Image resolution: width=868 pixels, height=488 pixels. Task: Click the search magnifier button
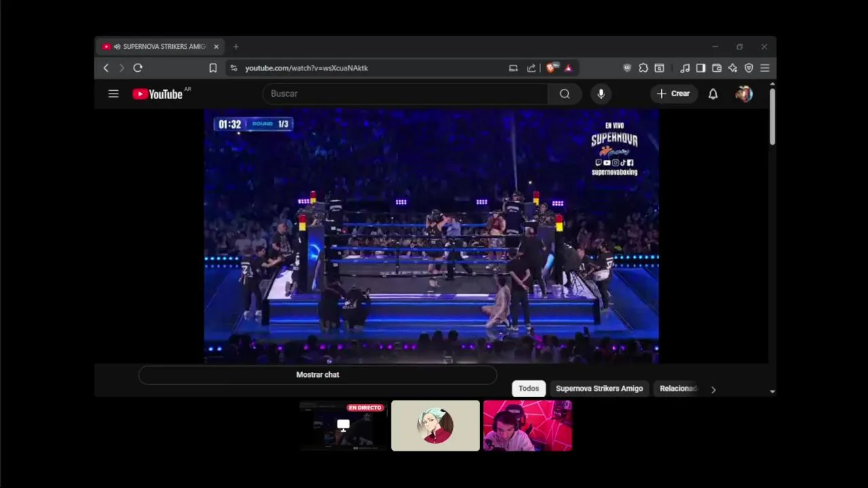(565, 94)
